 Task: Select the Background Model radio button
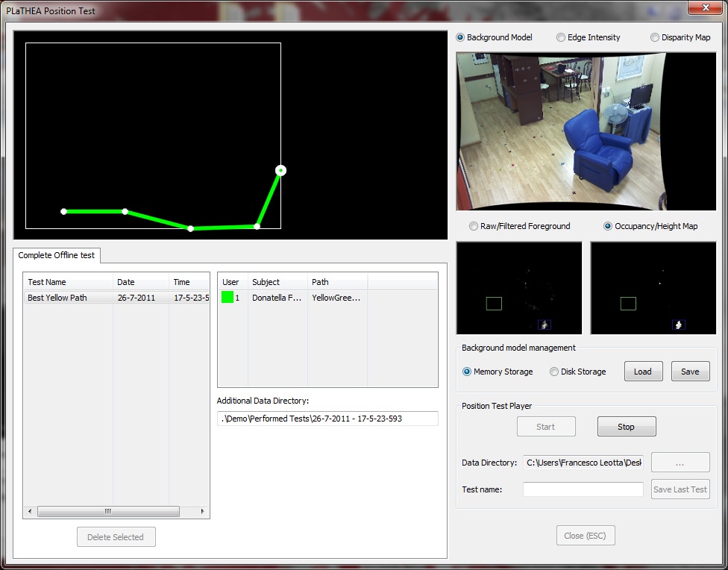460,37
